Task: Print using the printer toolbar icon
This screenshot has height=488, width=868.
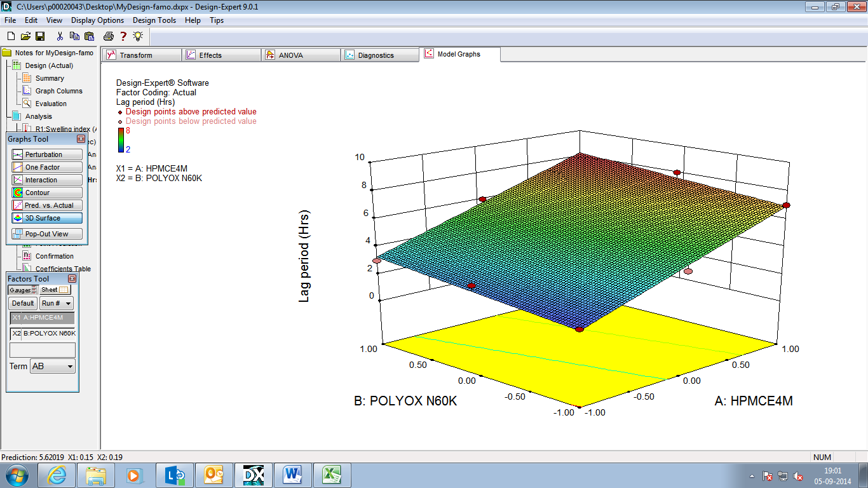Action: coord(109,36)
